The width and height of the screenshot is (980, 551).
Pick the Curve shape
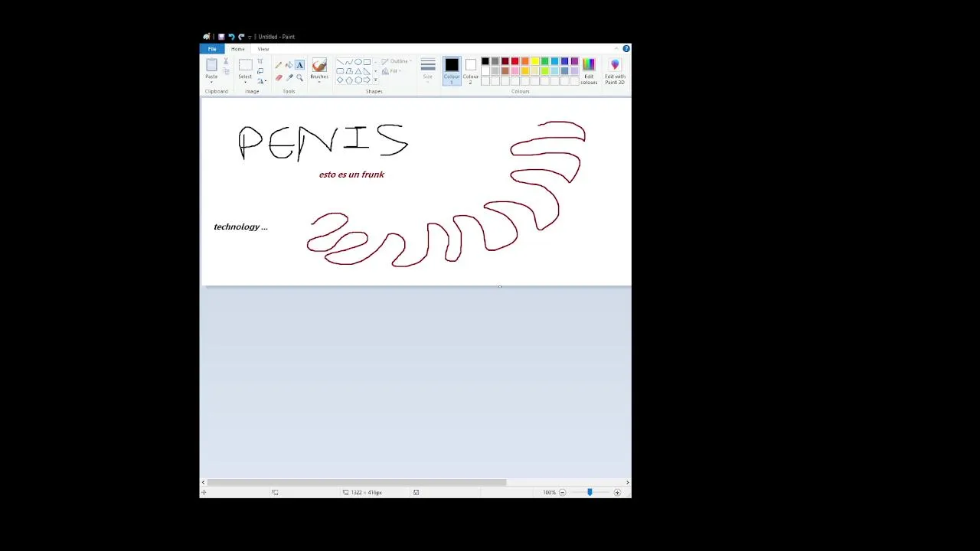point(348,62)
